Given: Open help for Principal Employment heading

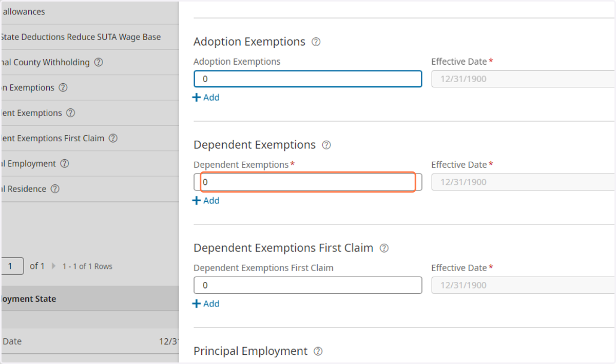Looking at the screenshot, I should click(318, 352).
